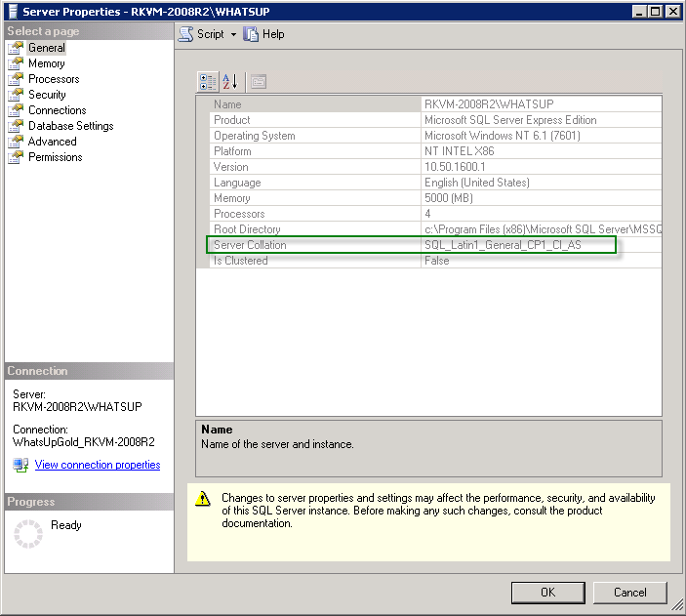686x616 pixels.
Task: Click View connection properties link
Action: coord(98,465)
